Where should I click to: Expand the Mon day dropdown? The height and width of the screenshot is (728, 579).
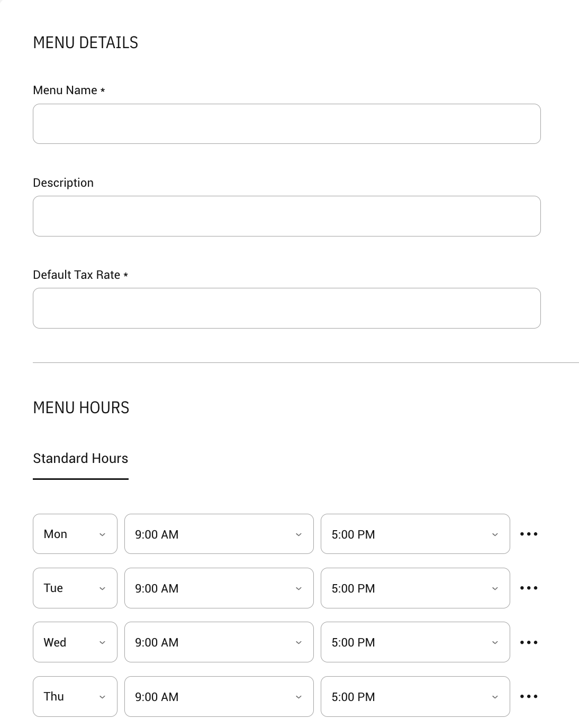click(x=75, y=534)
